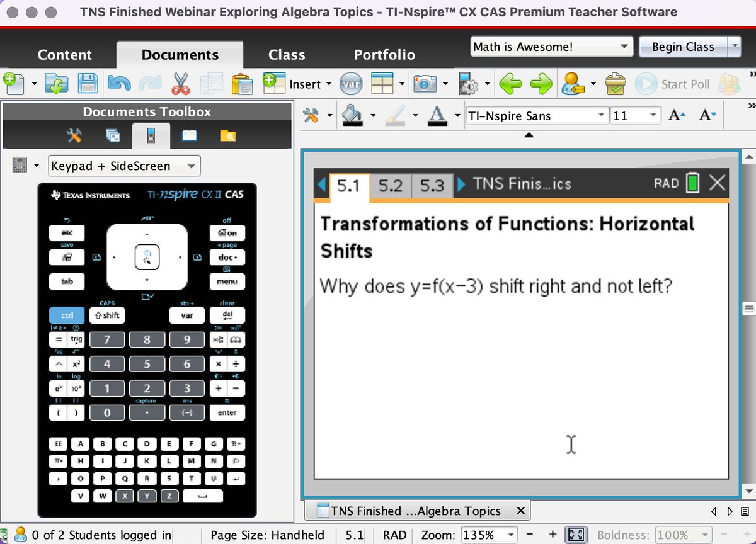
Task: Open Page Sorter in the Documents Toolbox
Action: point(113,135)
